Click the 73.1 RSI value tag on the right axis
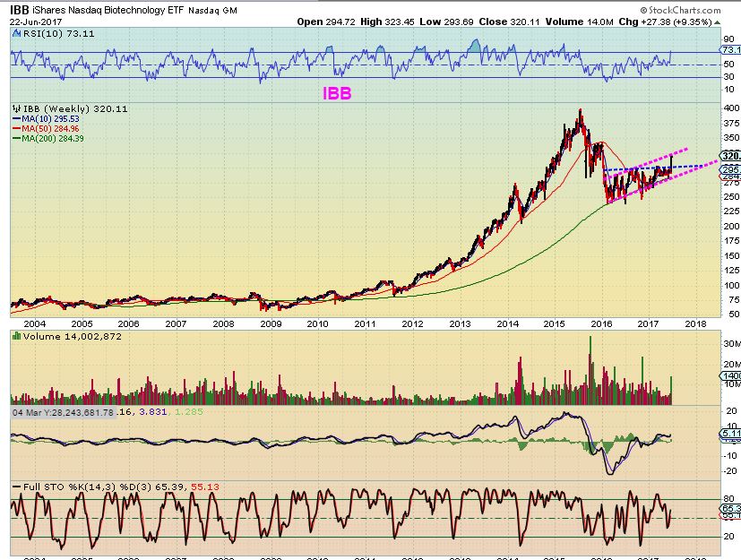 (730, 49)
